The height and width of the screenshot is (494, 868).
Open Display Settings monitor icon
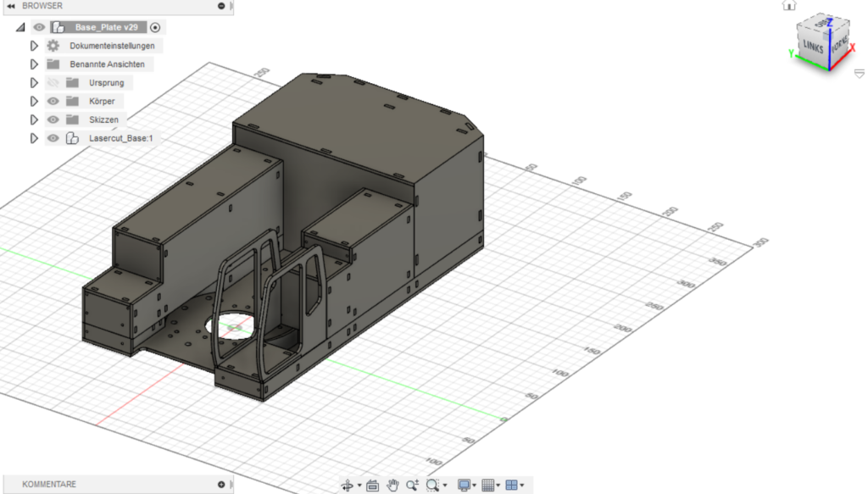(463, 486)
